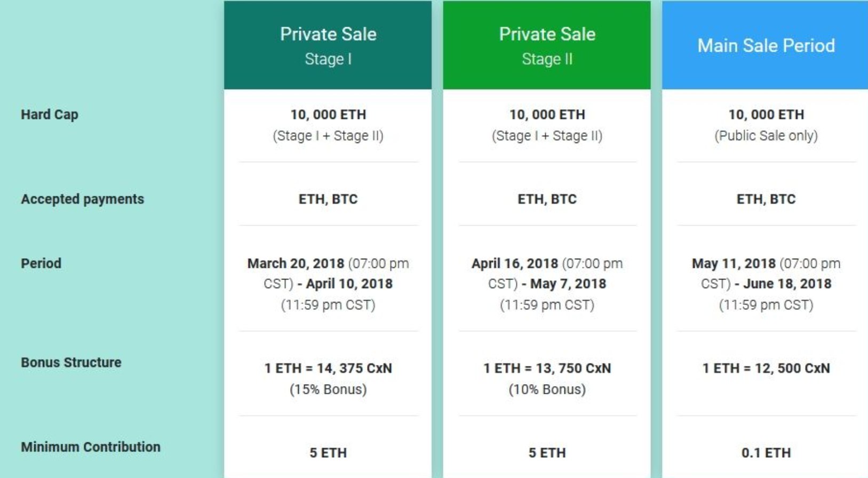The width and height of the screenshot is (868, 478).
Task: Click the 0.1 ETH minimum contribution
Action: 766,453
